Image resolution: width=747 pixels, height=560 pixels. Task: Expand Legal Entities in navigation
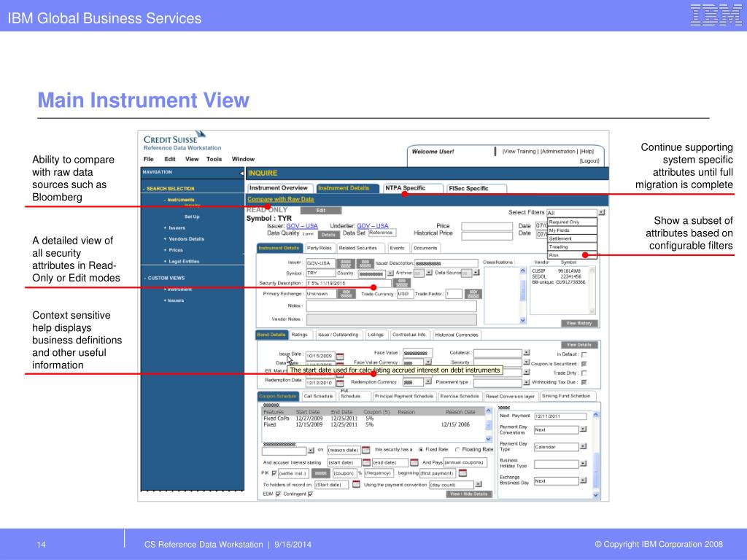182,262
